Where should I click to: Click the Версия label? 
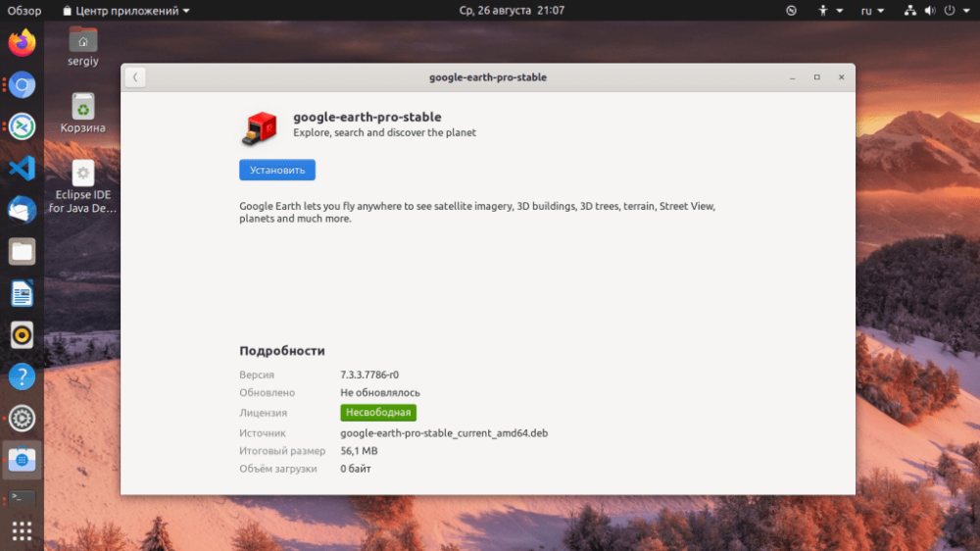pos(257,375)
